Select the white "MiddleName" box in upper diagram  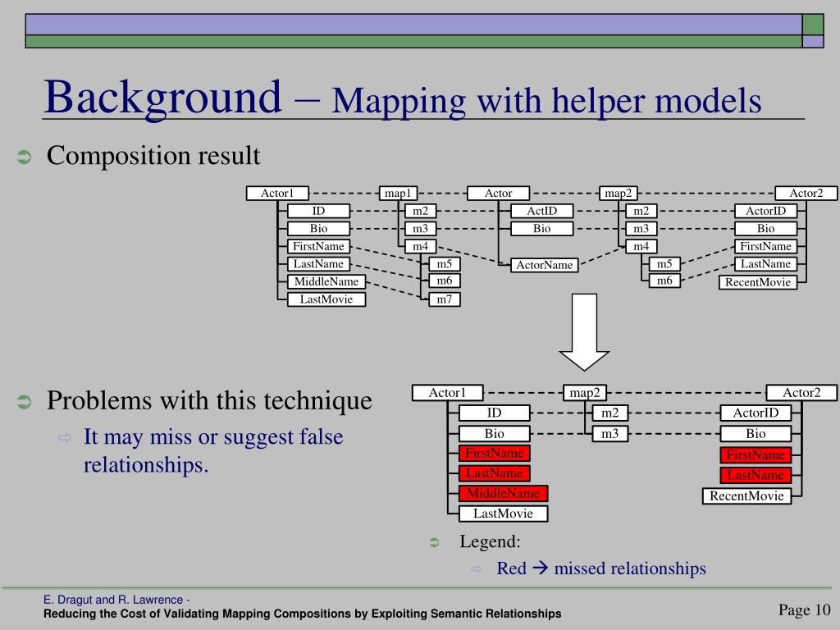click(326, 282)
